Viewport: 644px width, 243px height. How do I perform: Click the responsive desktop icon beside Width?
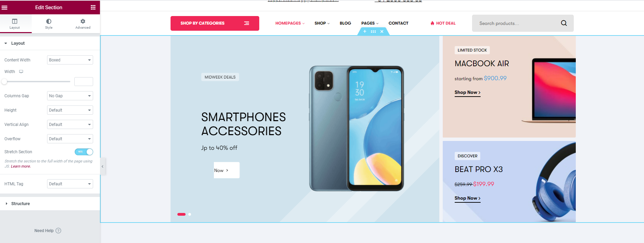tap(21, 72)
